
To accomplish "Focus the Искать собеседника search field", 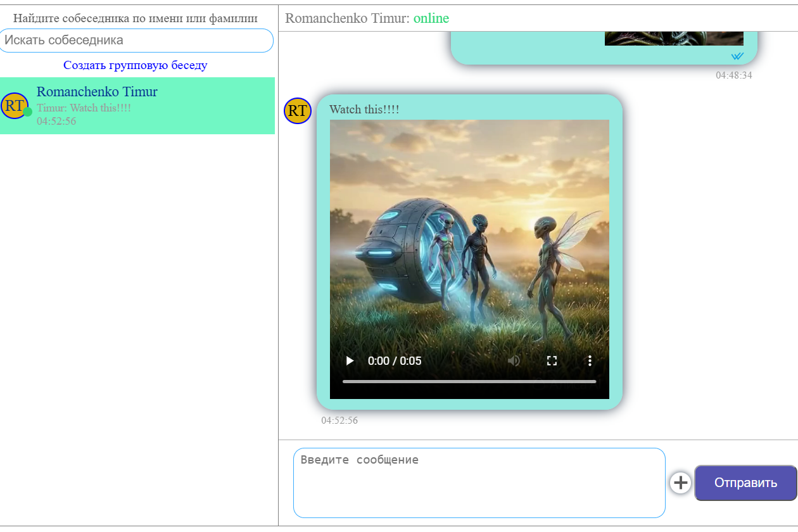I will point(136,41).
